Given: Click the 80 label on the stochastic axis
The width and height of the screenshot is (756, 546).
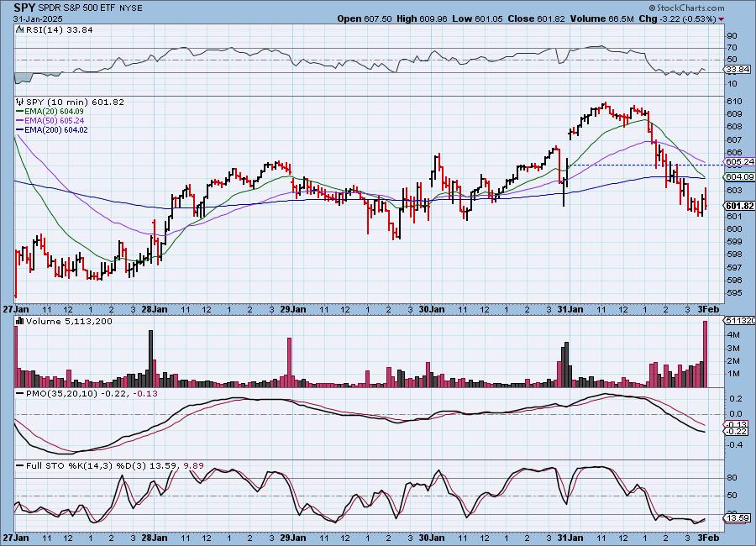Looking at the screenshot, I should (x=732, y=478).
